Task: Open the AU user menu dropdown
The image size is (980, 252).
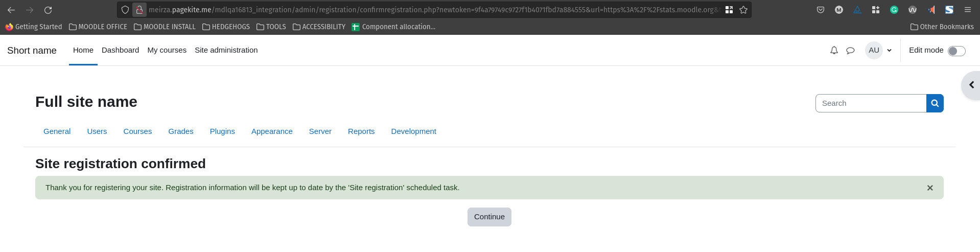Action: [879, 50]
